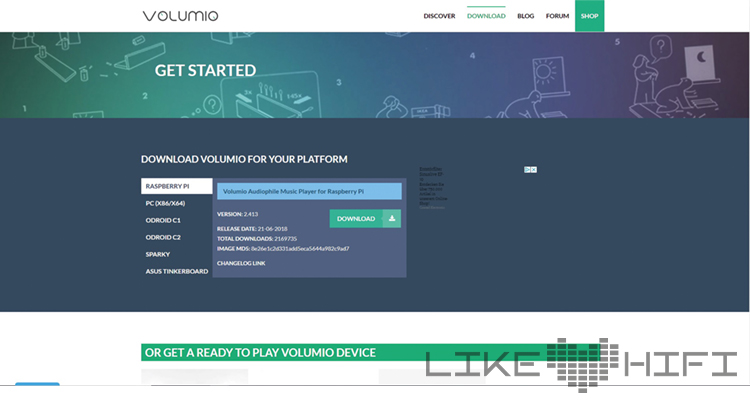Click the Total Downloads count 2169735
This screenshot has width=750, height=400.
click(286, 239)
